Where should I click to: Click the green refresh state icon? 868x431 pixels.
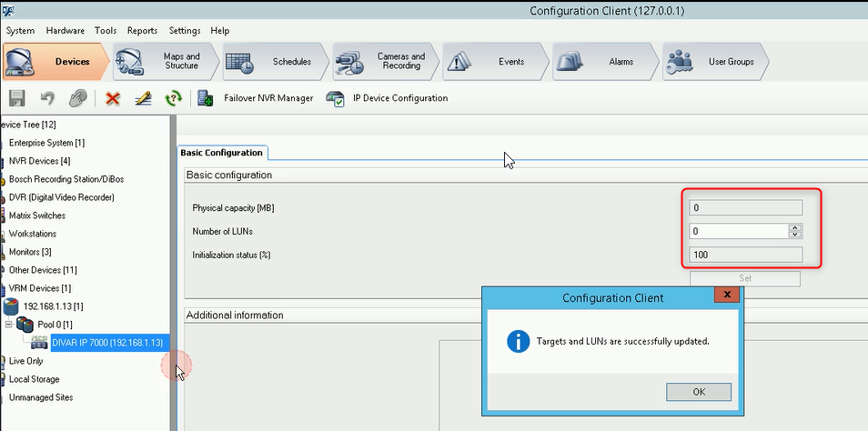173,98
